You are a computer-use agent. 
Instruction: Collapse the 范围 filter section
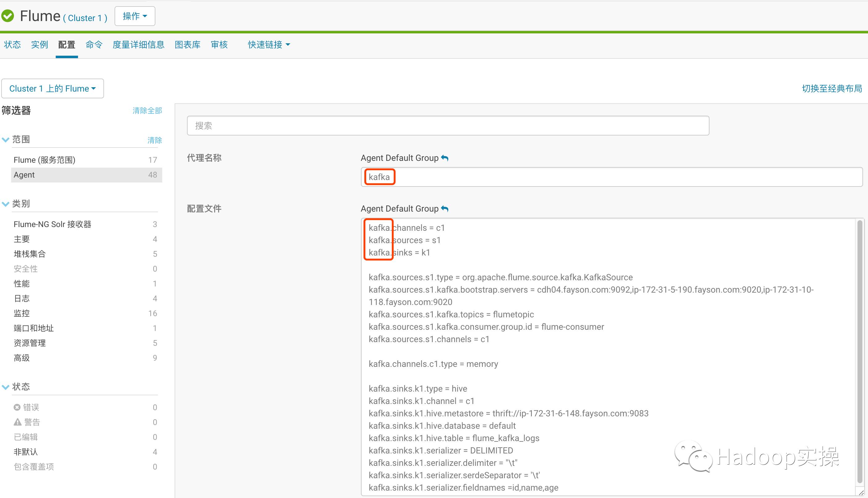(x=6, y=140)
